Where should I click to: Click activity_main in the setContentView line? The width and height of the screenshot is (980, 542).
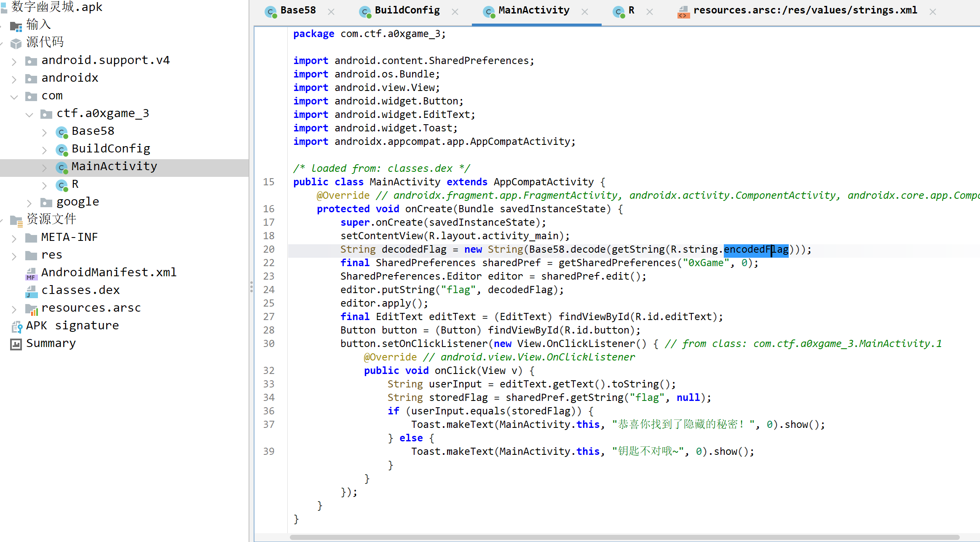tap(520, 236)
